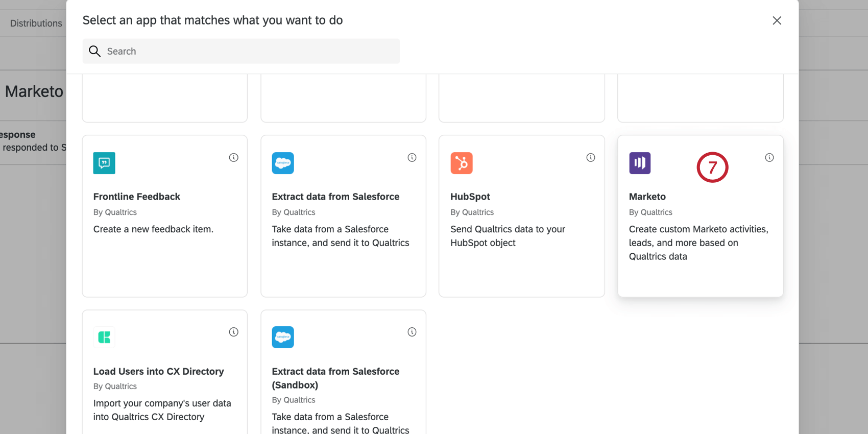Open the info icon on the Frontline Feedback card
Image resolution: width=868 pixels, height=434 pixels.
click(233, 158)
